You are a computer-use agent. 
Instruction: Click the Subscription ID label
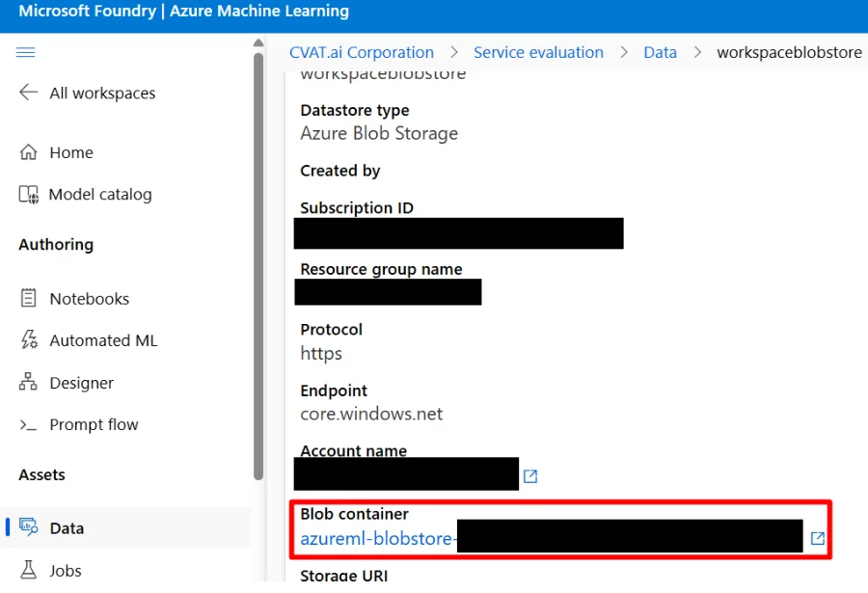[x=357, y=208]
